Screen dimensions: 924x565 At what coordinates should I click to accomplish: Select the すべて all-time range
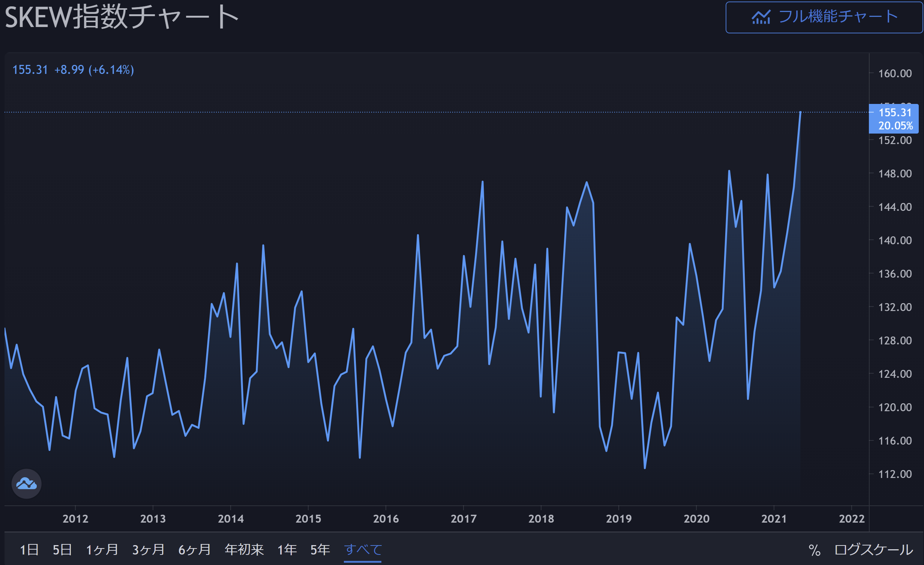(x=363, y=550)
